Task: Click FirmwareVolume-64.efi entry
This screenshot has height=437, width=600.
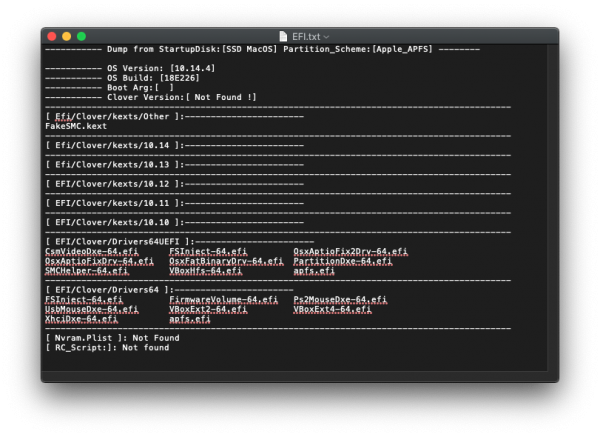Action: tap(223, 300)
